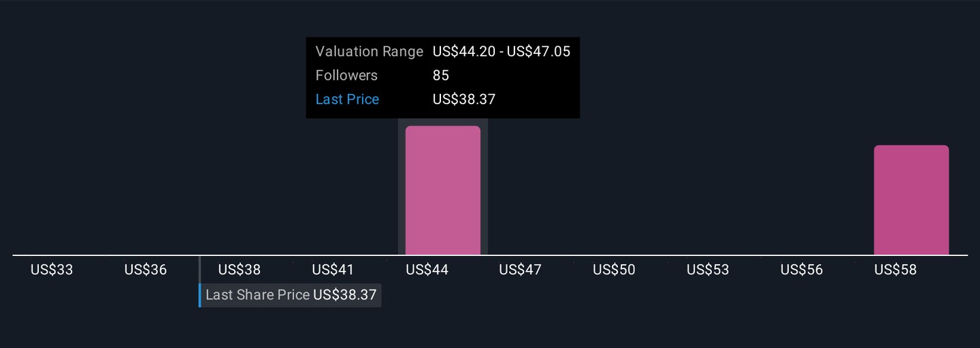This screenshot has width=980, height=348.
Task: Click the Followers label in tooltip
Action: pos(346,76)
